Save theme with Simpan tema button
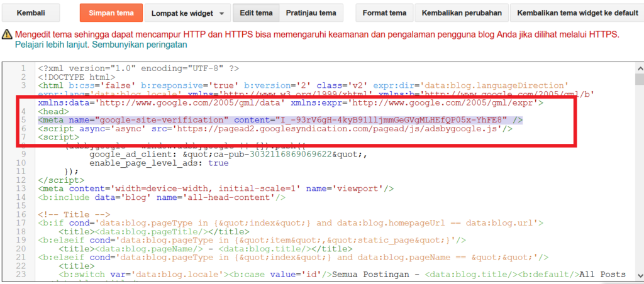Screen dimensions: 644x284 point(111,13)
